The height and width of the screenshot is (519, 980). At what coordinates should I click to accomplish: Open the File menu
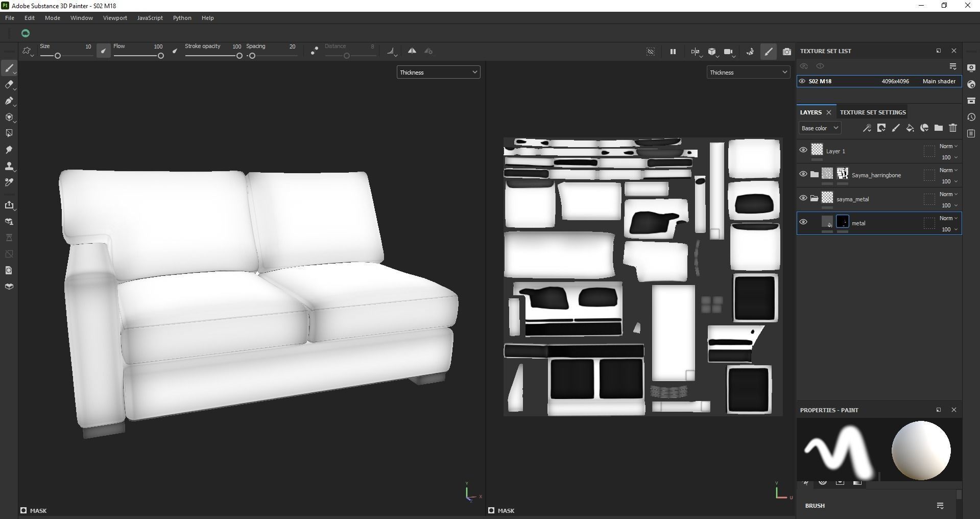pyautogui.click(x=10, y=18)
